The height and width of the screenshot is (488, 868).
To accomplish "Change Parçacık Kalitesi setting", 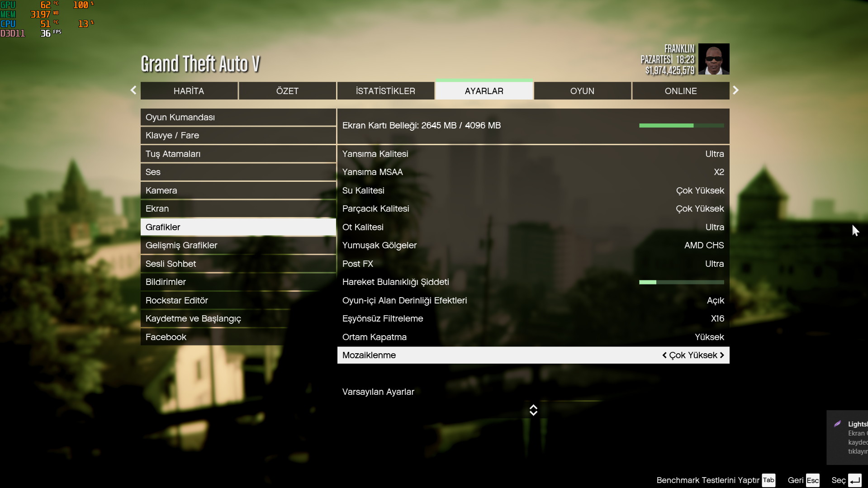I will coord(533,208).
